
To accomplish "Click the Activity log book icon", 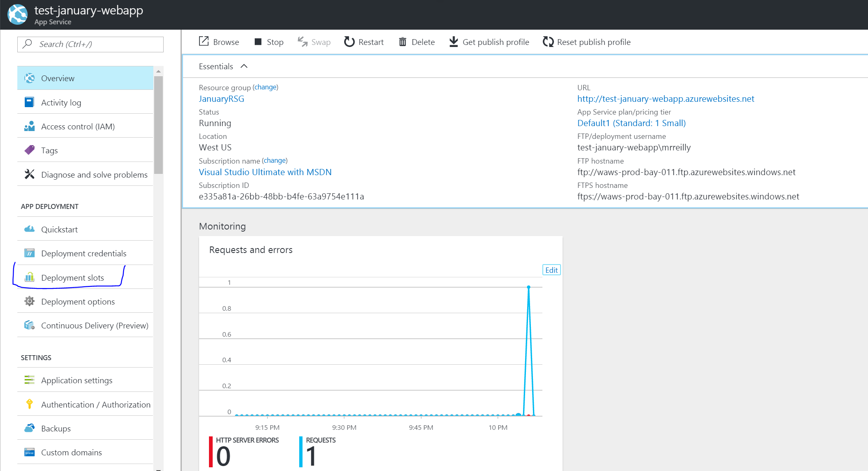I will pyautogui.click(x=29, y=102).
